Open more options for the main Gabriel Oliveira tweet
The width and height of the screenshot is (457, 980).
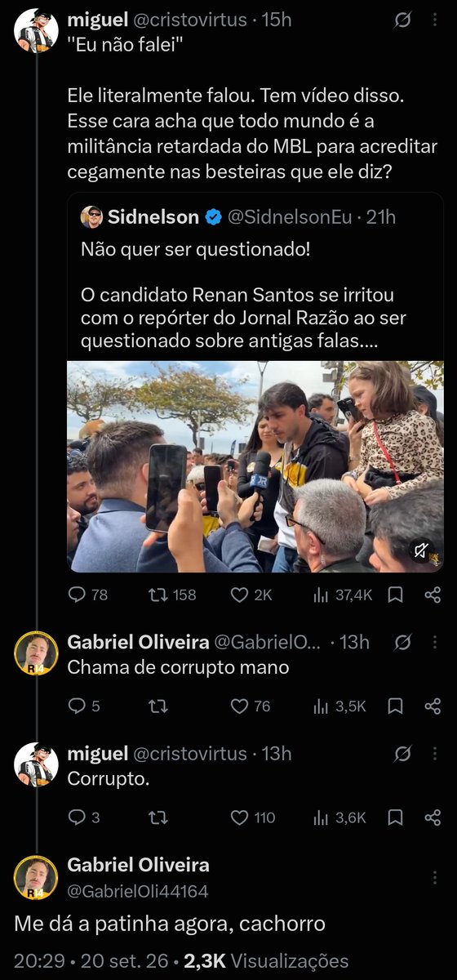click(433, 878)
